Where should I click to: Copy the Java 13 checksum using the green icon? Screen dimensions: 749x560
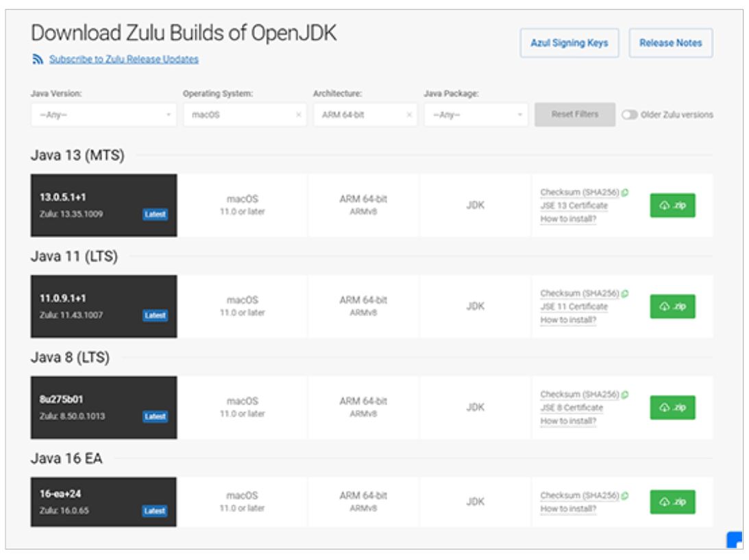[625, 193]
